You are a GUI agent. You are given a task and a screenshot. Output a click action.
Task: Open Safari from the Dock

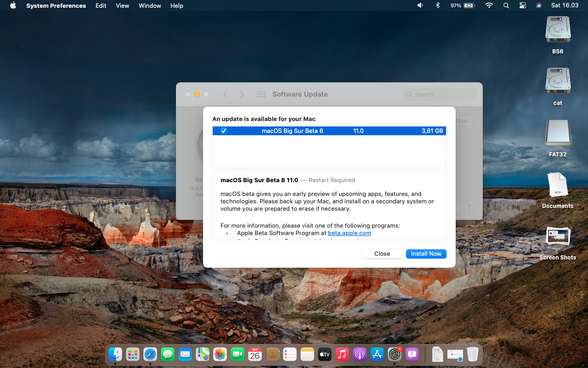click(150, 354)
